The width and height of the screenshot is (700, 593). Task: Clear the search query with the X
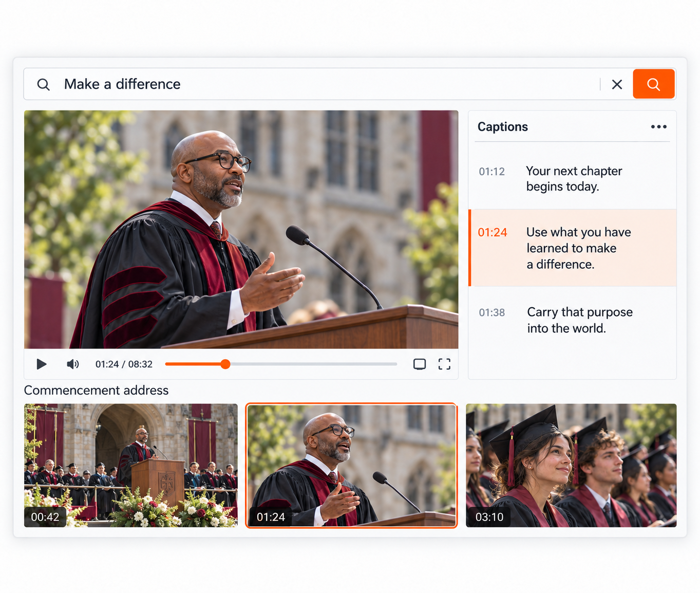pos(617,84)
